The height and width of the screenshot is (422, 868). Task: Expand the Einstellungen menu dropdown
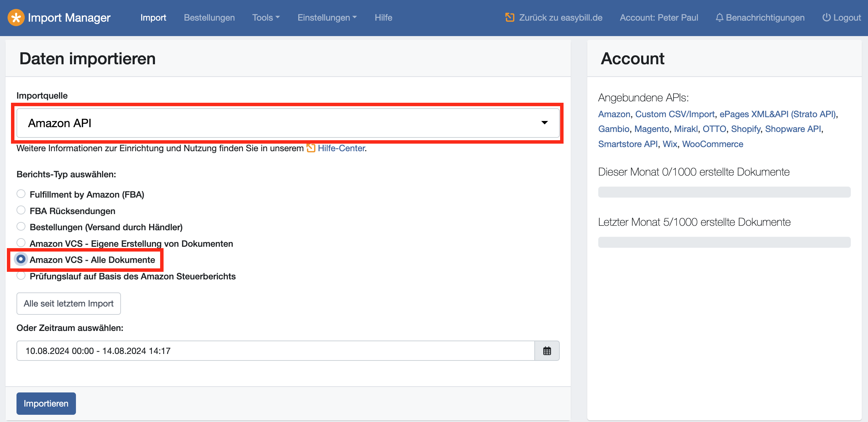point(327,18)
